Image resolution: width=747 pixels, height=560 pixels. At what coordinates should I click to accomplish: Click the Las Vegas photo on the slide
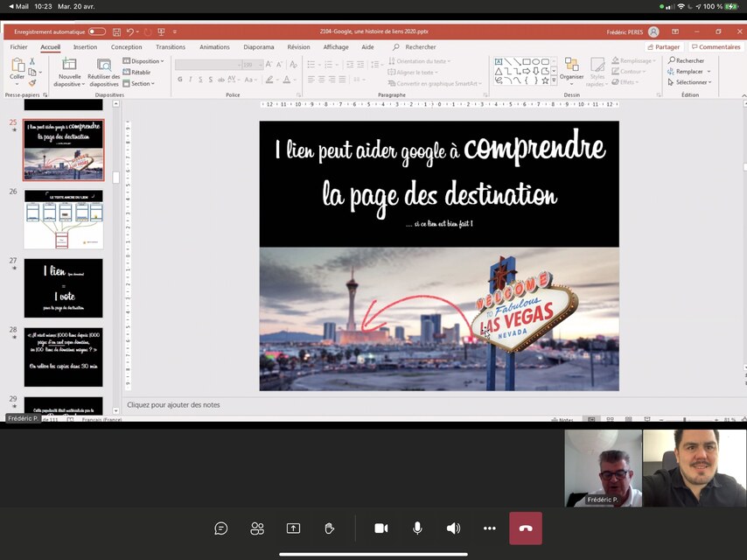(439, 318)
